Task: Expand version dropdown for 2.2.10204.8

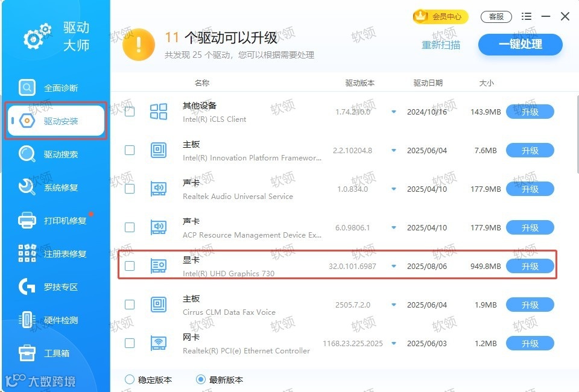Action: (x=394, y=151)
